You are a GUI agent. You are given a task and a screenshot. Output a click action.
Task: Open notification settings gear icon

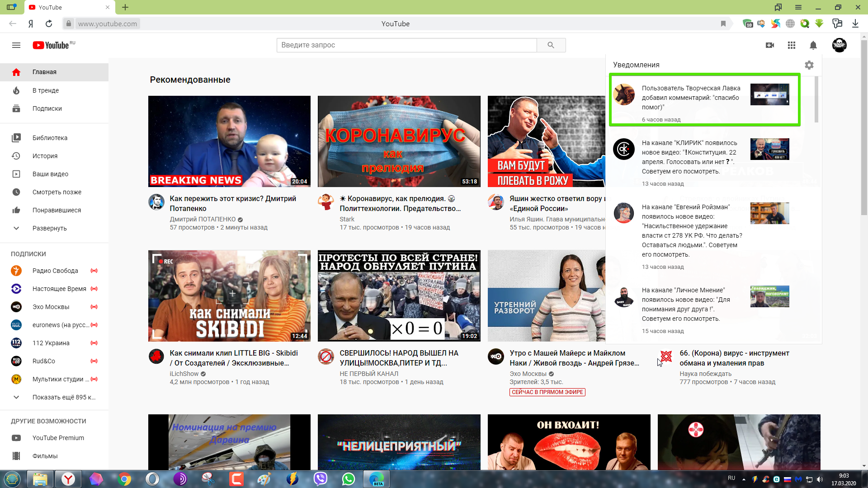[x=809, y=65]
